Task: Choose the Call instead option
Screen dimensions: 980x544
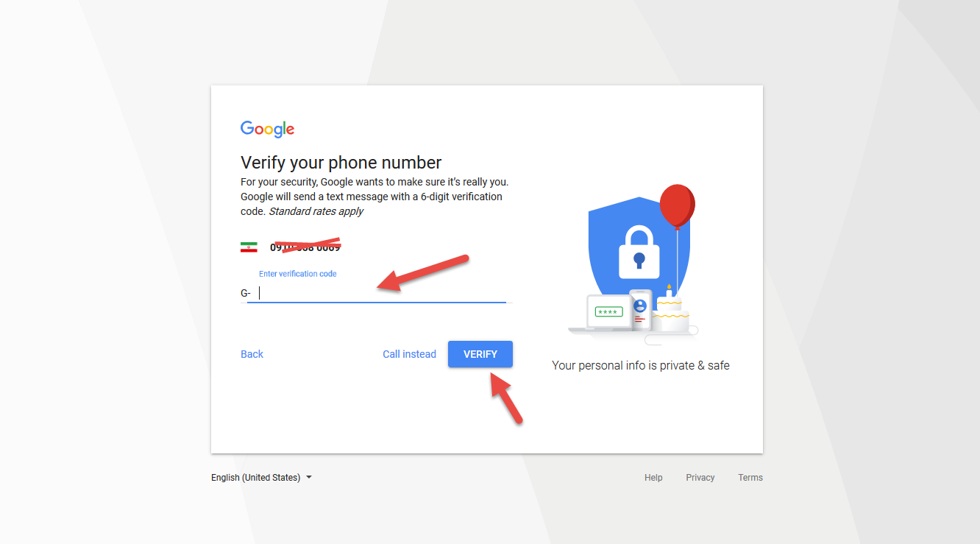Action: click(409, 354)
